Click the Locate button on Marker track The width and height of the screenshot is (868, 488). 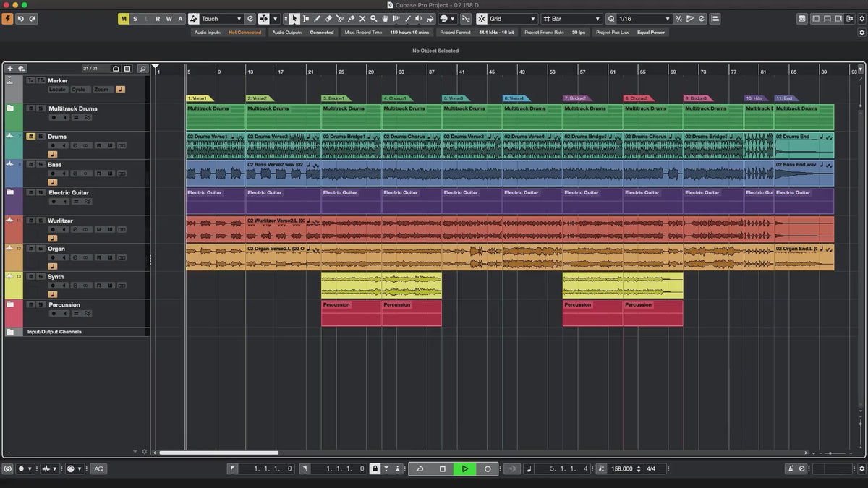coord(57,90)
